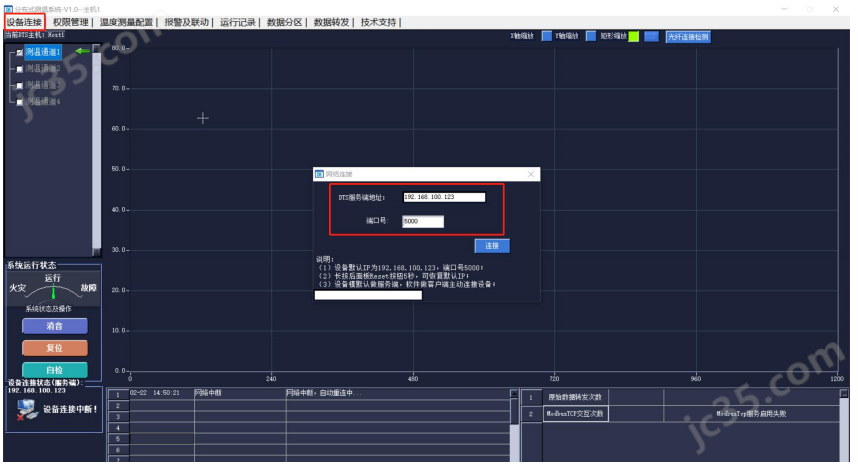Close the main application window
858x467 pixels.
(x=836, y=9)
